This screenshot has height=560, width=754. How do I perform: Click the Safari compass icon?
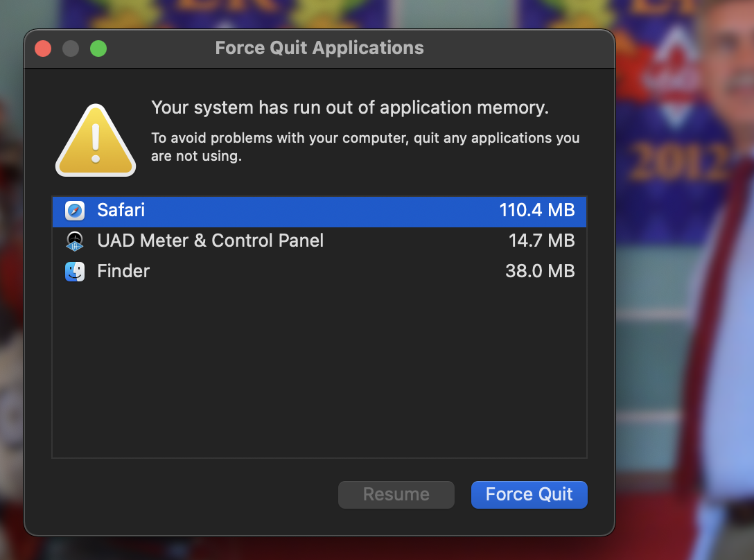[x=75, y=211]
